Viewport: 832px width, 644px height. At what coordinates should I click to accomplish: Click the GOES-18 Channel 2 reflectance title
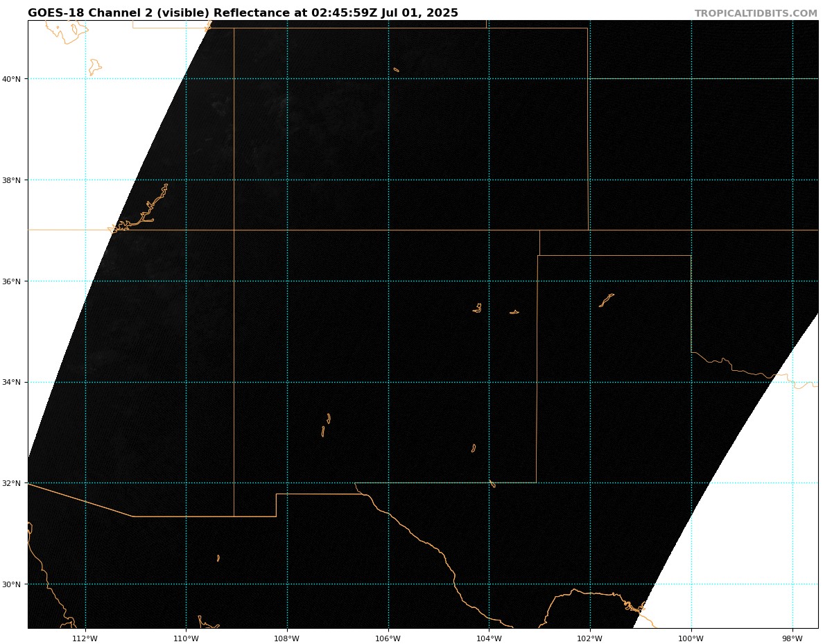pos(243,13)
